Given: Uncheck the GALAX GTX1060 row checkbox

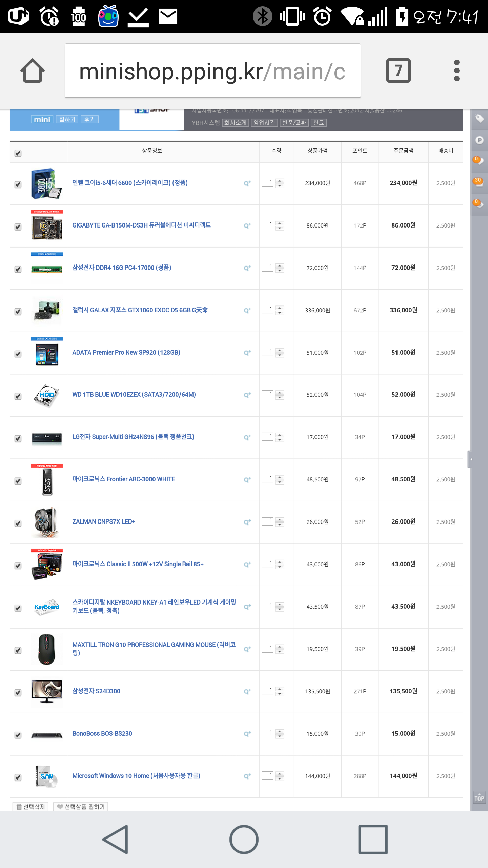Looking at the screenshot, I should pos(18,312).
